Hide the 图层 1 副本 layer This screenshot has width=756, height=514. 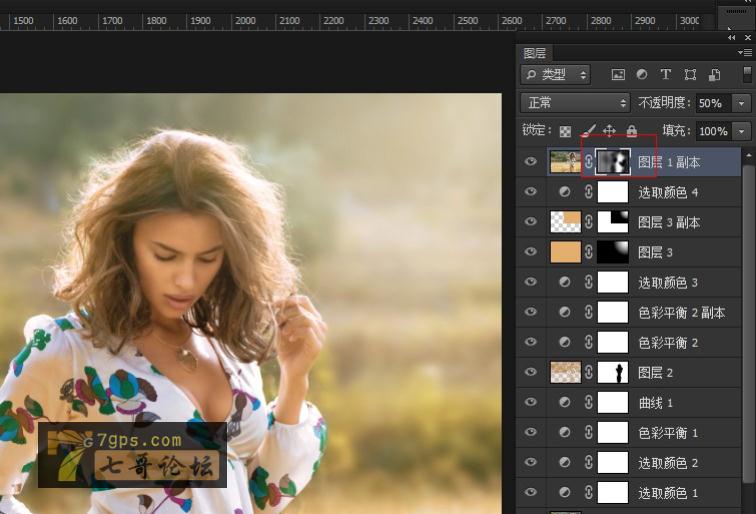tap(530, 161)
